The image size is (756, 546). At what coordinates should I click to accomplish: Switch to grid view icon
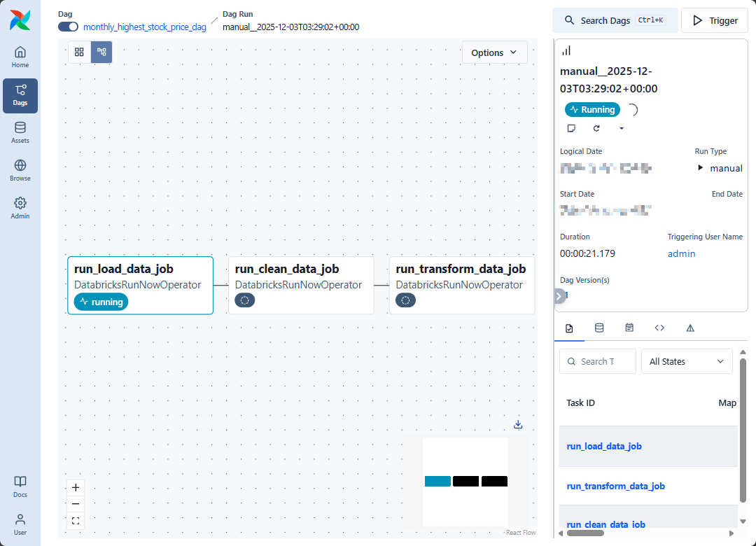[79, 52]
